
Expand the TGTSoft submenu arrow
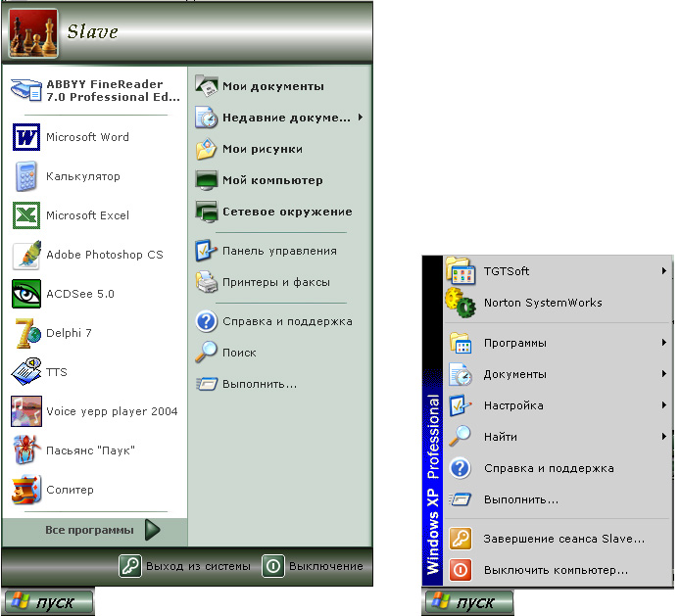[x=663, y=271]
